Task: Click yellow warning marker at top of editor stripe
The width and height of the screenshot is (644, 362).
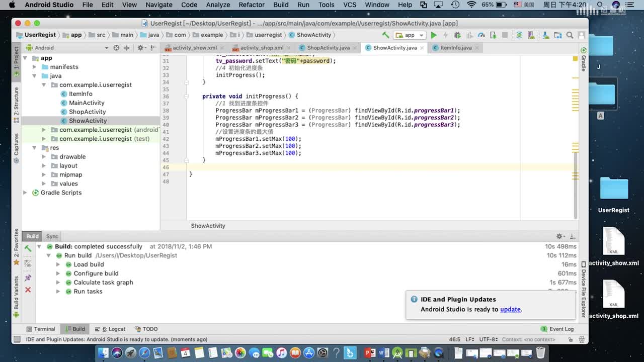Action: click(575, 59)
